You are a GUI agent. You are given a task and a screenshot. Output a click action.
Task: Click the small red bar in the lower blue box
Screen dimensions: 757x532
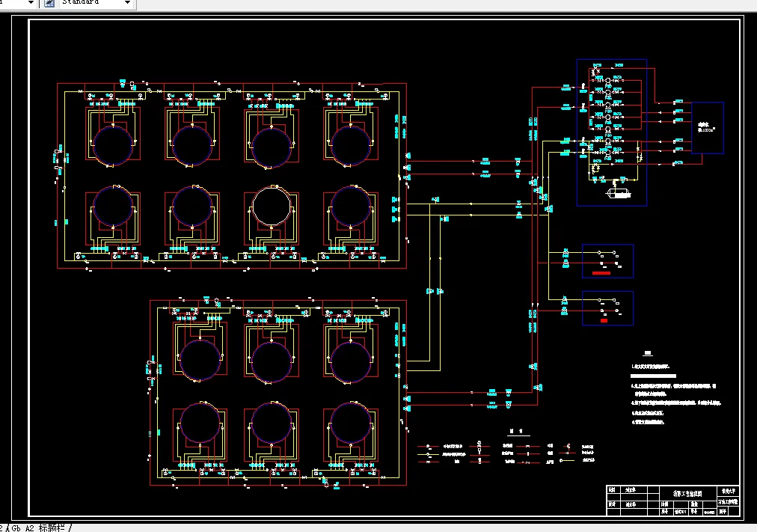(x=604, y=320)
